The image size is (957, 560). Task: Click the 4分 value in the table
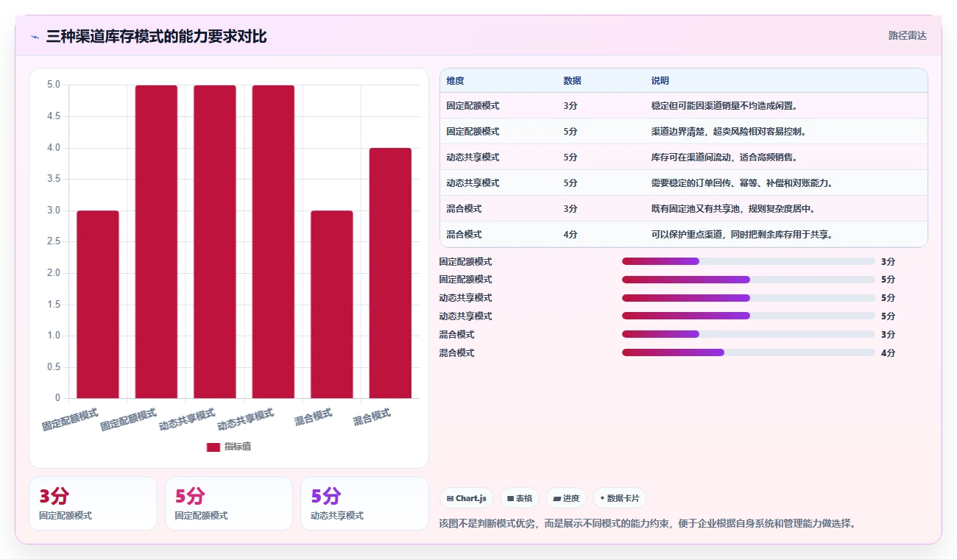pyautogui.click(x=571, y=235)
